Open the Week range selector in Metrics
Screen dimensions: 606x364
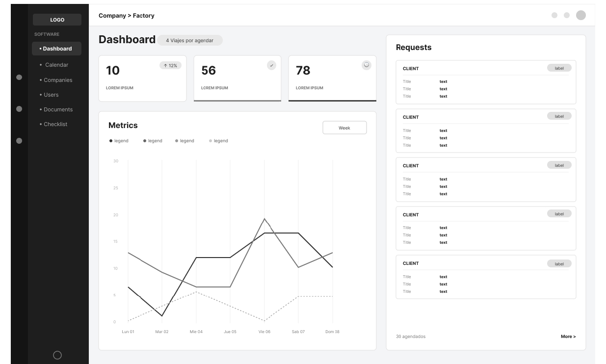[x=344, y=128]
